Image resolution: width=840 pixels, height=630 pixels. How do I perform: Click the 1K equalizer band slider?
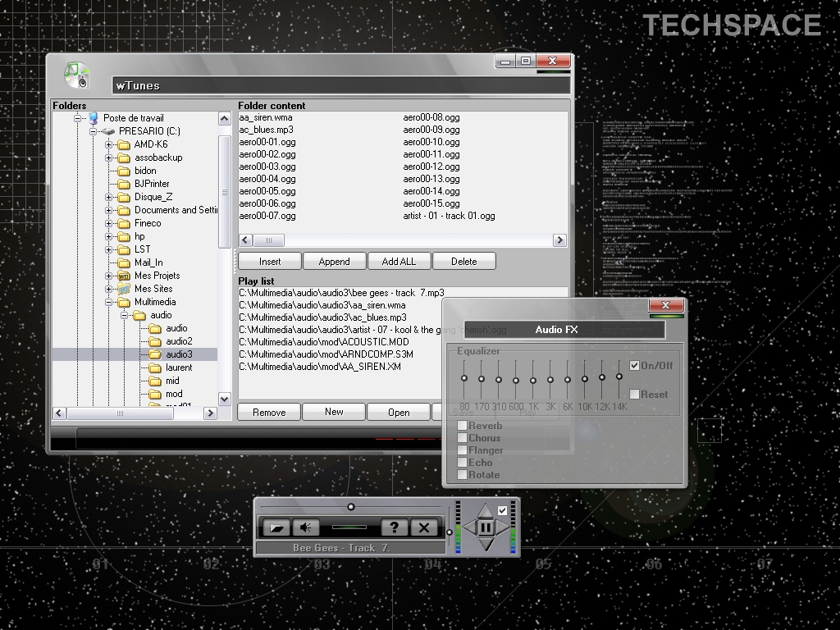click(533, 380)
